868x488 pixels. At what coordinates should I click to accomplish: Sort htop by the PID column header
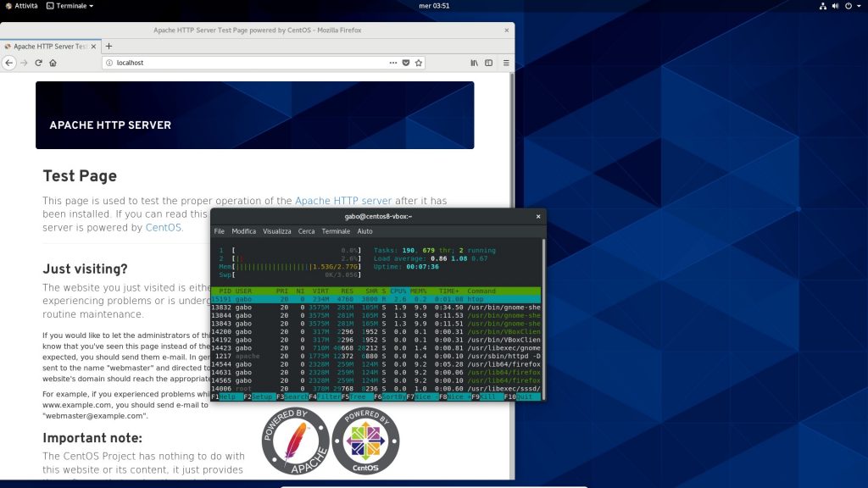tap(225, 291)
